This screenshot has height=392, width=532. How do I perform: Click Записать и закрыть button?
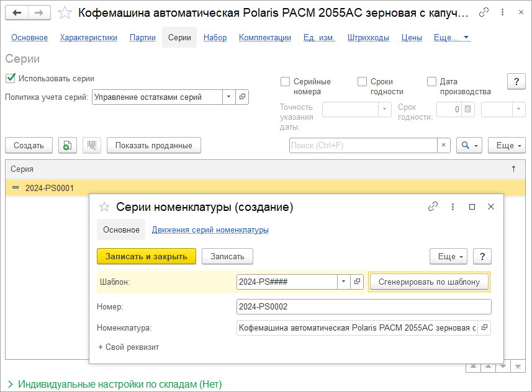(147, 256)
